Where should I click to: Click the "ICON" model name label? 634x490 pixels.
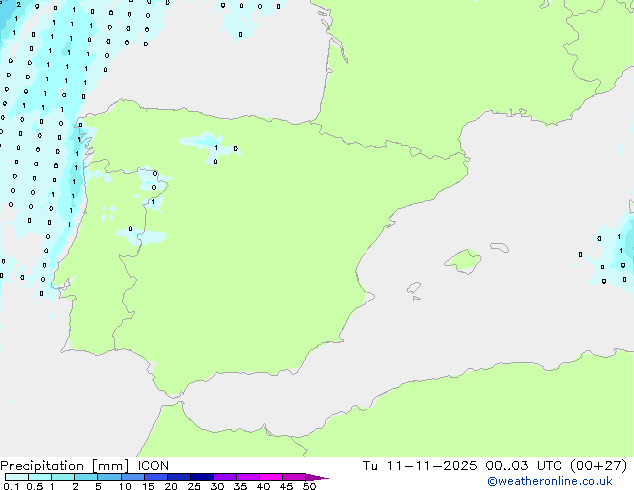tap(153, 466)
